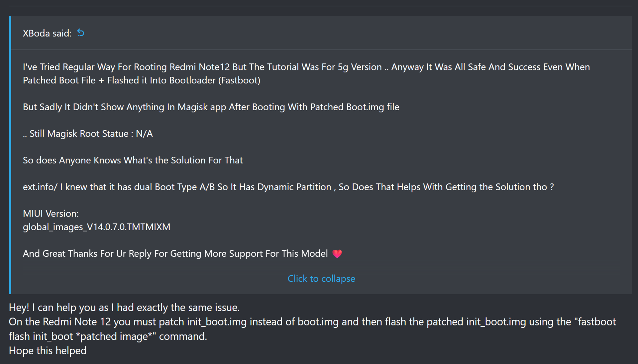Click the Great Thanks For Ur Reply line
638x364 pixels.
tap(175, 254)
